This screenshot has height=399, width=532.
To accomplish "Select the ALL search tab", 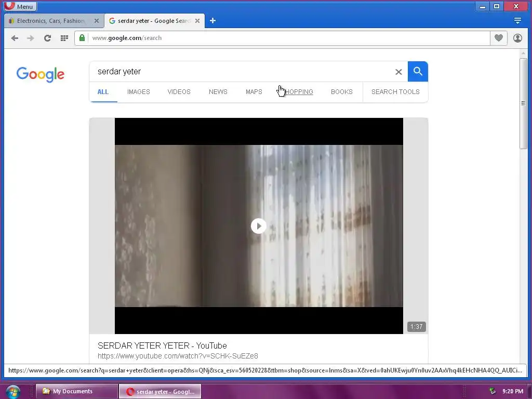I will pos(103,92).
